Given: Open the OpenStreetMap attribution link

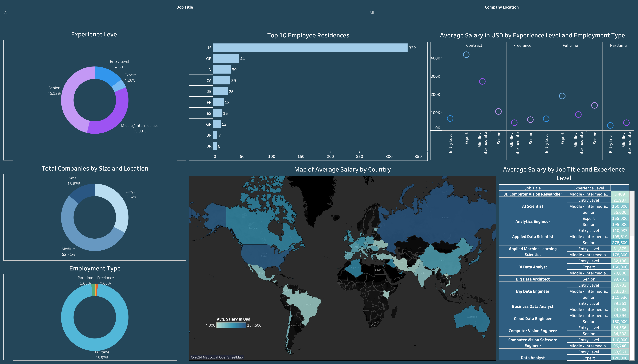Looking at the screenshot, I should 231,357.
